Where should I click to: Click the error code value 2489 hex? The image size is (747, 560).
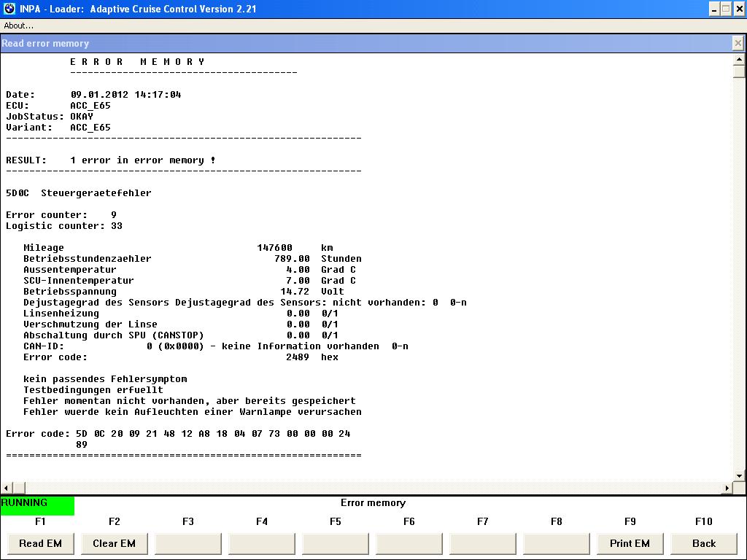(312, 357)
